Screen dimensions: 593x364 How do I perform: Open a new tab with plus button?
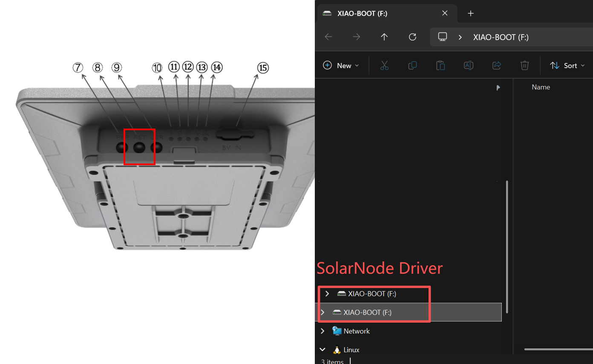pos(471,13)
